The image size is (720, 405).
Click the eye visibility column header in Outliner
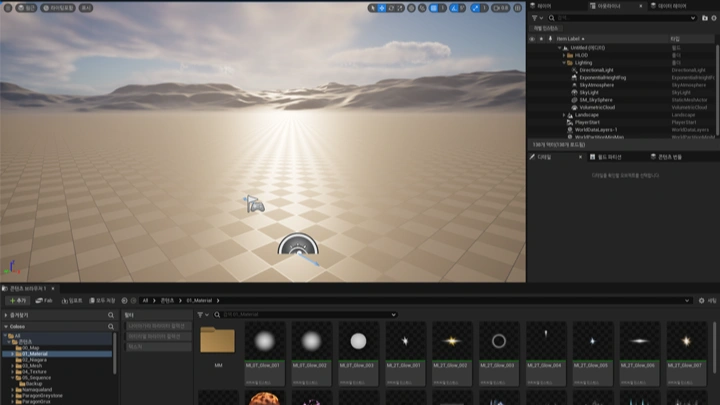click(532, 38)
